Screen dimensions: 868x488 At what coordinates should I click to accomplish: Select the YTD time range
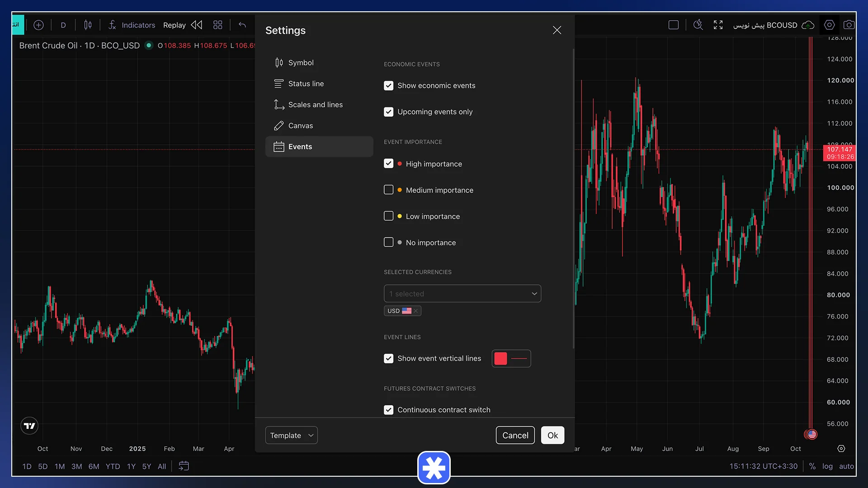coord(113,466)
